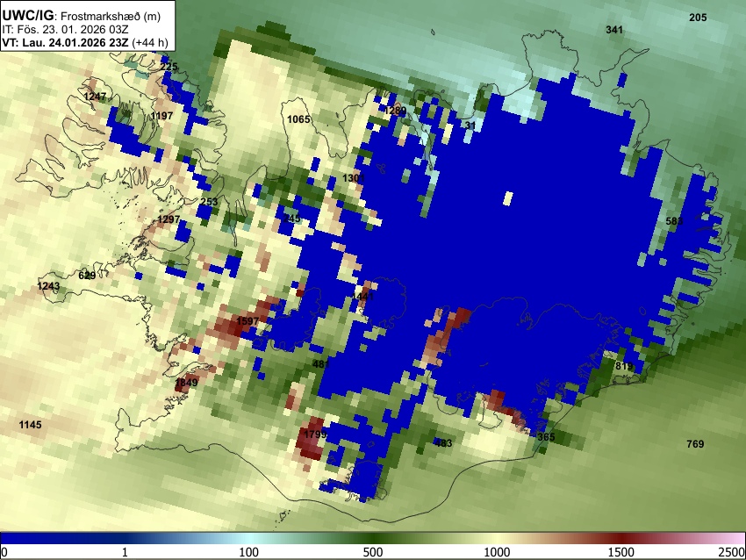
Task: Click the map value 253
Action: coord(209,202)
